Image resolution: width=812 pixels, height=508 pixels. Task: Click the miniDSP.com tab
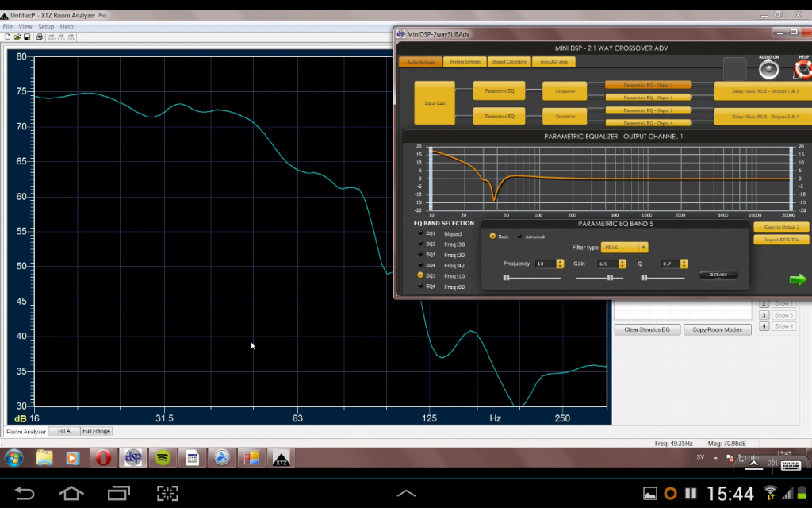click(553, 62)
